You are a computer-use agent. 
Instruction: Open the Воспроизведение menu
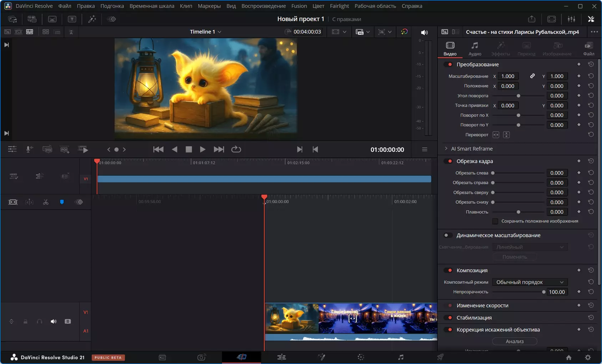[264, 6]
